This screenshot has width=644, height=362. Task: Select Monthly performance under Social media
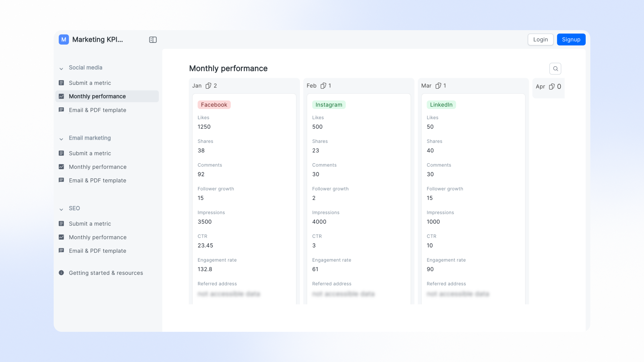click(107, 96)
